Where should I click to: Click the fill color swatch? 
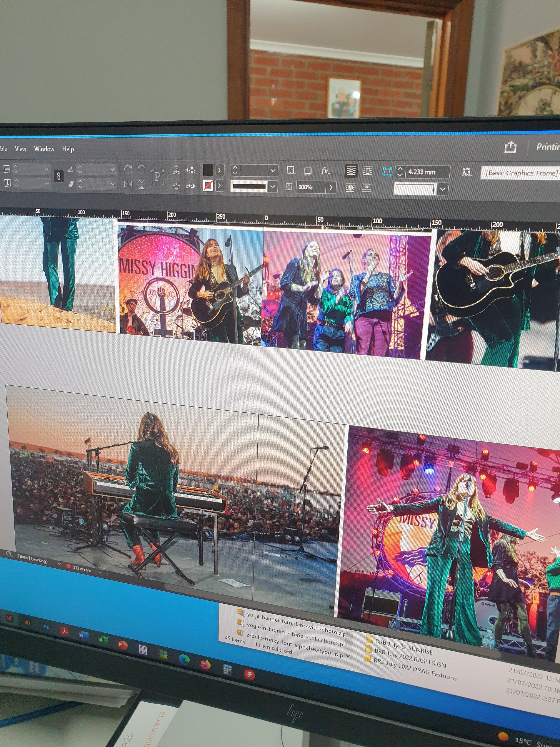tap(208, 170)
